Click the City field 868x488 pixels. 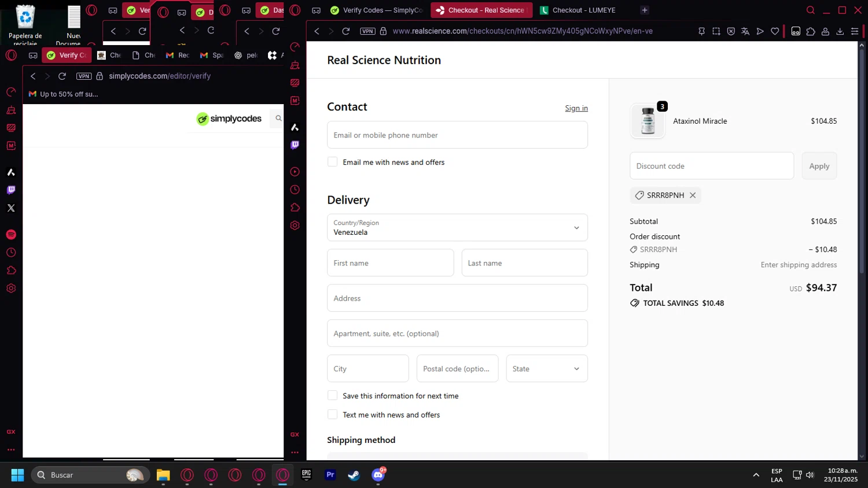pyautogui.click(x=368, y=368)
